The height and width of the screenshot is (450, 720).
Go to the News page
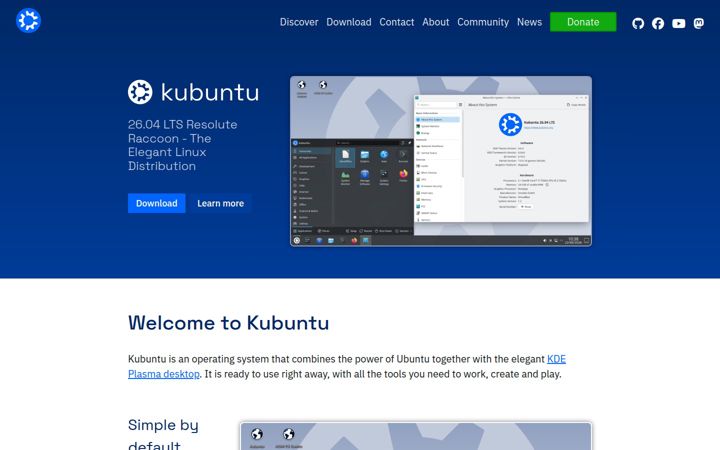click(529, 22)
